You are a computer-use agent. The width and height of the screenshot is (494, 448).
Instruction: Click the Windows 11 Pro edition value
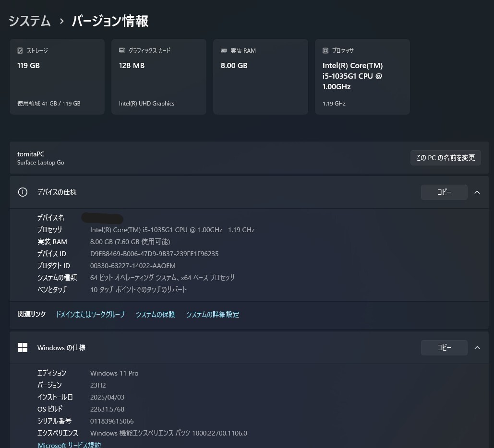point(114,373)
